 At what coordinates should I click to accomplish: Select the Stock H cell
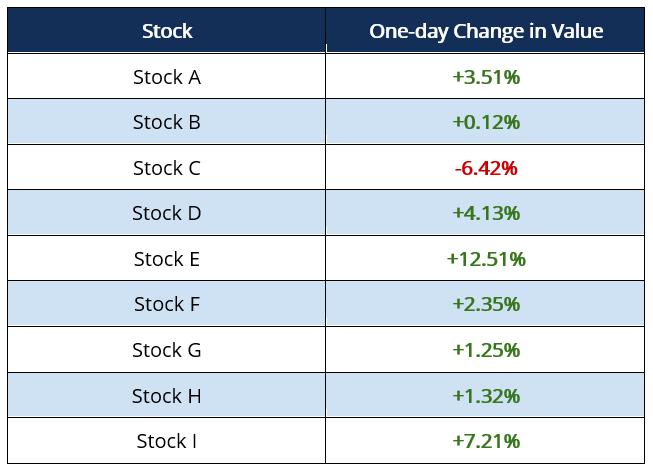click(167, 396)
